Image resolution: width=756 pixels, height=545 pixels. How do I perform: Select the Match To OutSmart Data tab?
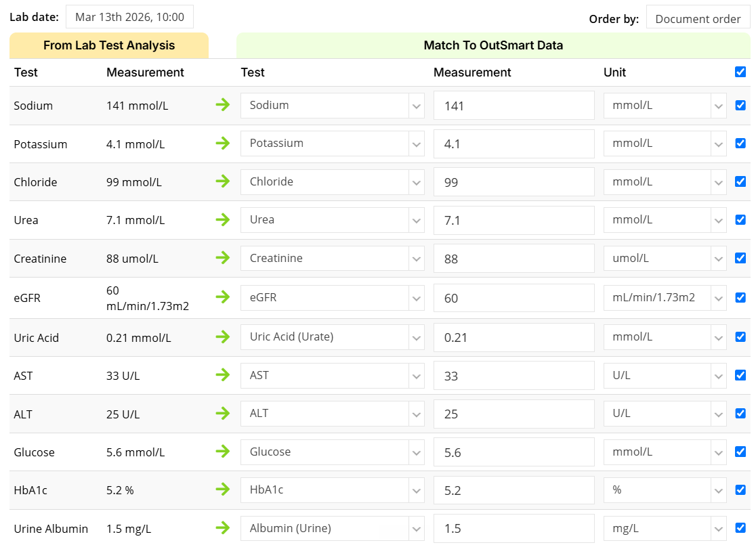493,45
